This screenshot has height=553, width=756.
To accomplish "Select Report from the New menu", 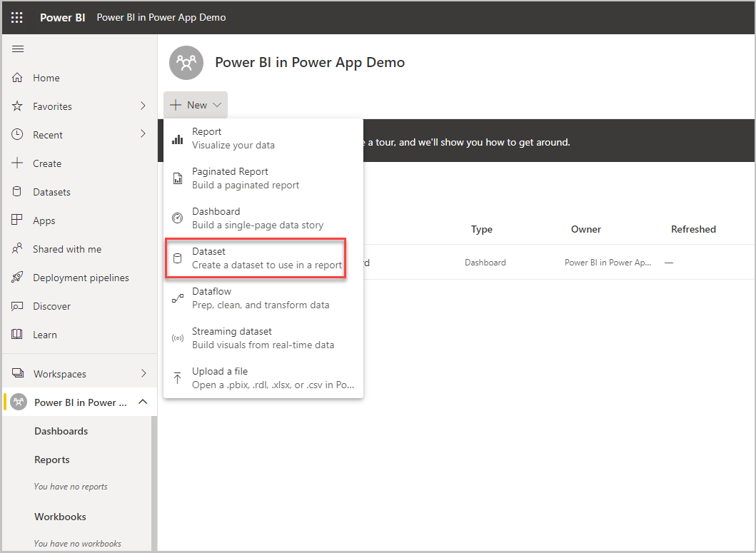I will (263, 138).
